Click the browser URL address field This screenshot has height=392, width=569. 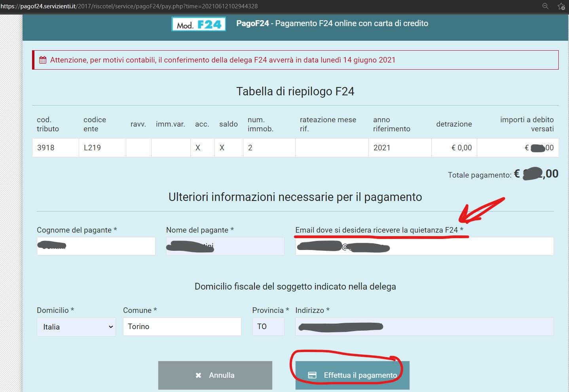[237, 6]
